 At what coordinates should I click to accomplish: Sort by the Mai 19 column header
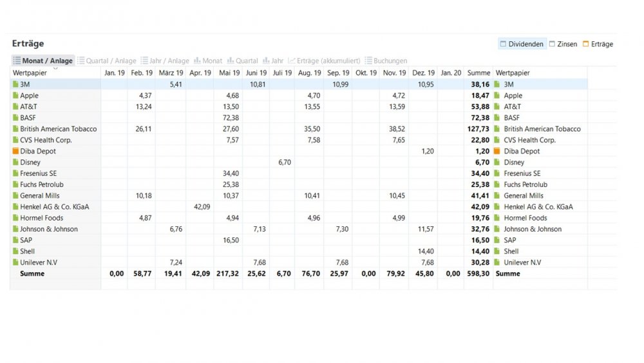click(x=229, y=73)
